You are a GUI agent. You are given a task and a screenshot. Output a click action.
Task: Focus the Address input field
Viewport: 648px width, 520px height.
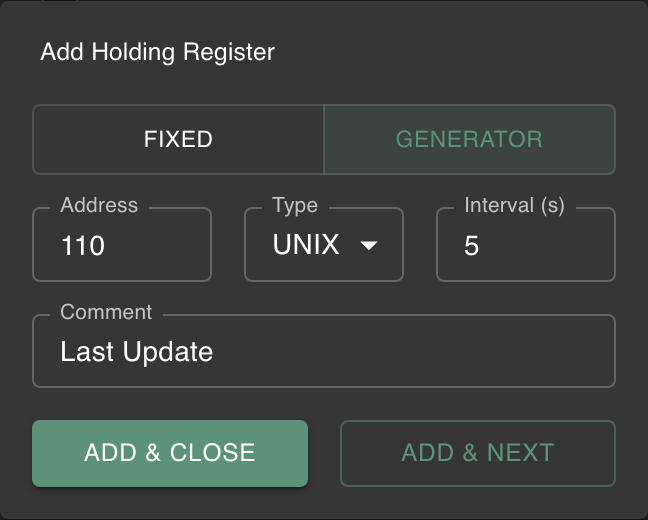pyautogui.click(x=122, y=246)
